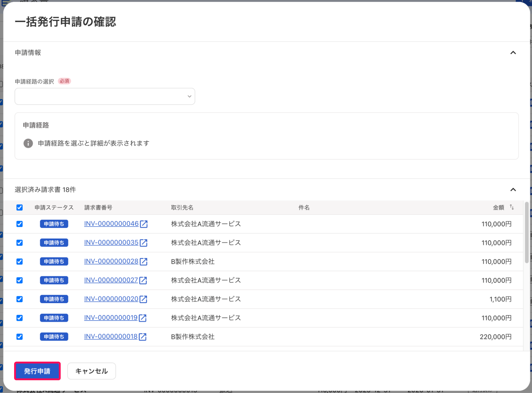Click 申請待ち badge in INV-0000000020 row
The image size is (532, 393).
54,299
